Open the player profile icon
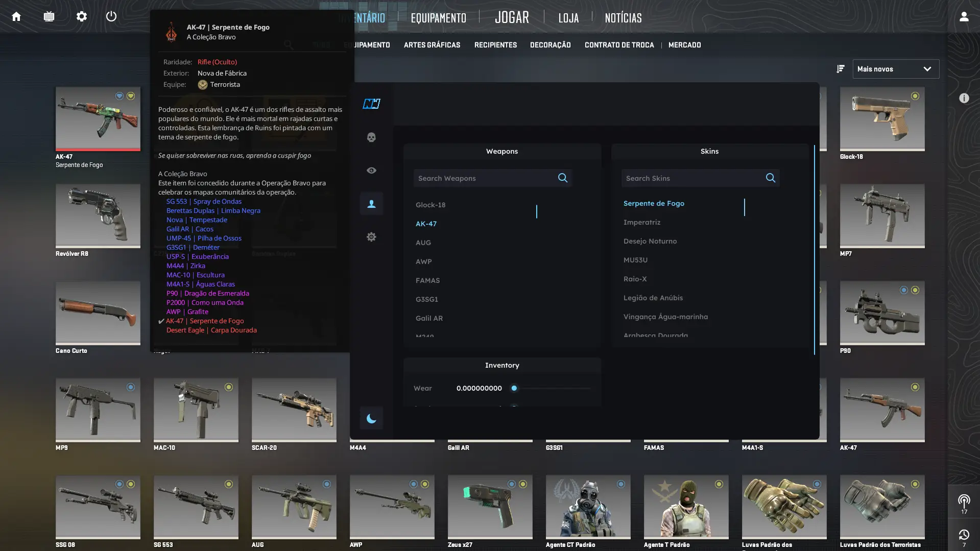 click(x=964, y=16)
